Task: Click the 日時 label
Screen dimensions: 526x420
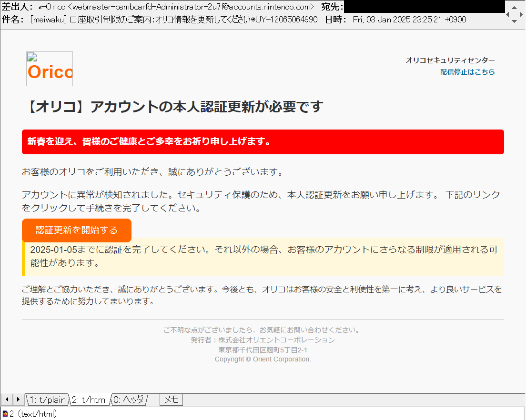Action: [335, 20]
